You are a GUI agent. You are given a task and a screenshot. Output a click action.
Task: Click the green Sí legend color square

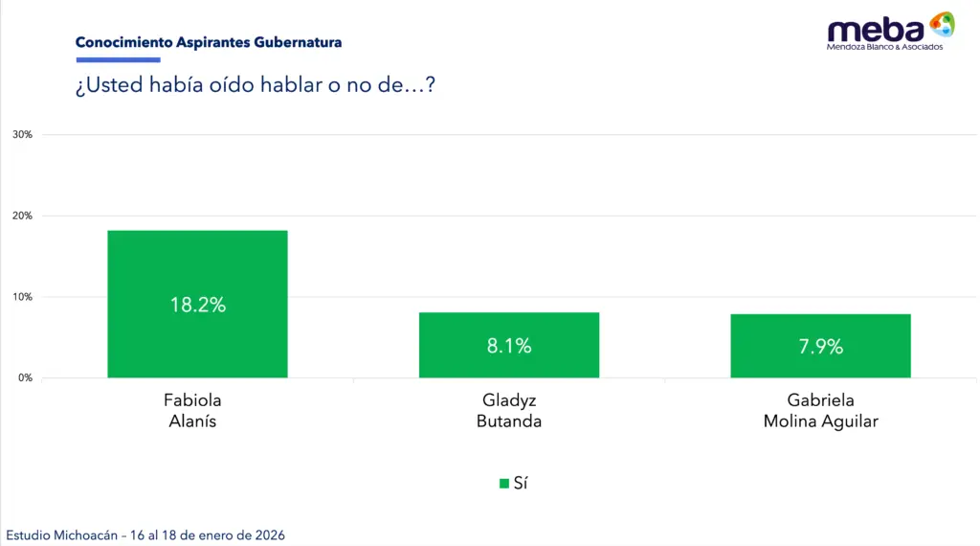coord(504,484)
